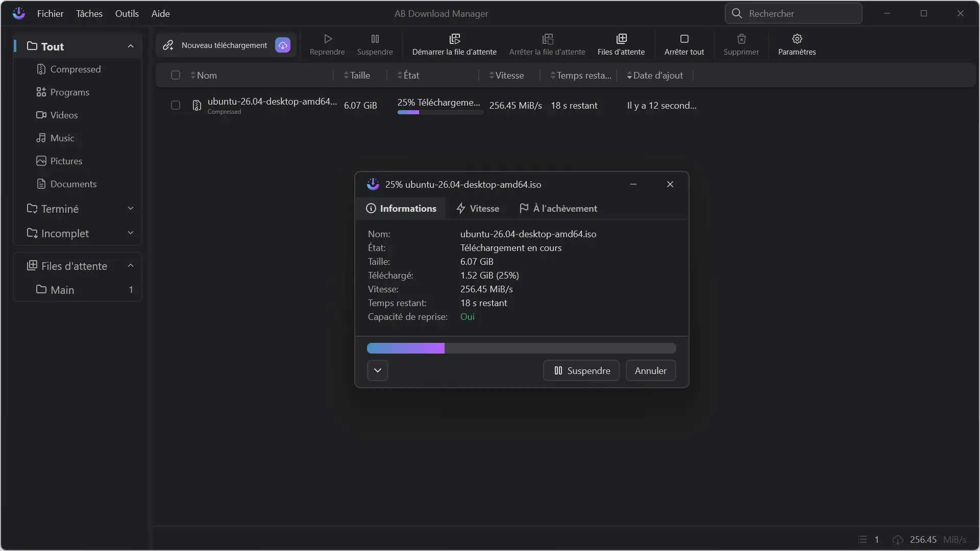
Task: Click 1.52 GiB (25%) downloaded value
Action: pos(489,275)
